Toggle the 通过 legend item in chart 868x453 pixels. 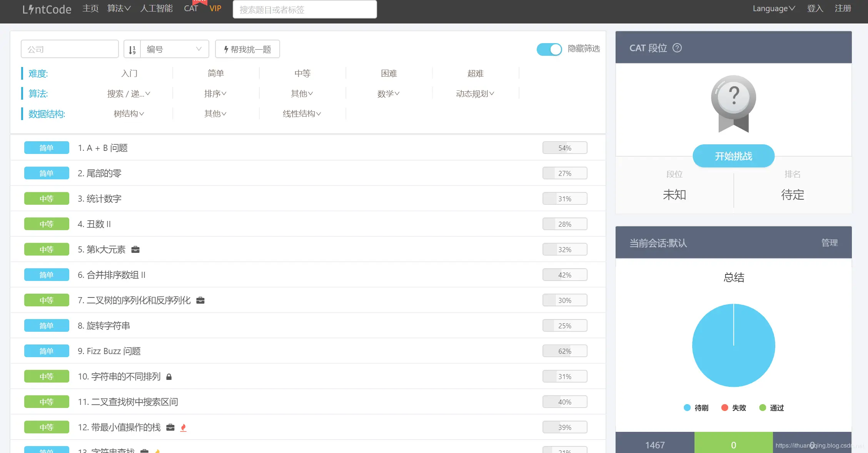(x=771, y=408)
